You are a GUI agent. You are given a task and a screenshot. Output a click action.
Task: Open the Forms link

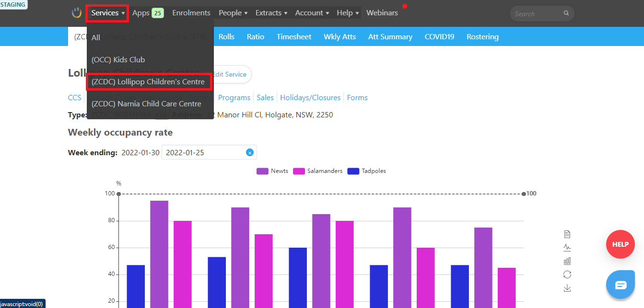point(357,98)
